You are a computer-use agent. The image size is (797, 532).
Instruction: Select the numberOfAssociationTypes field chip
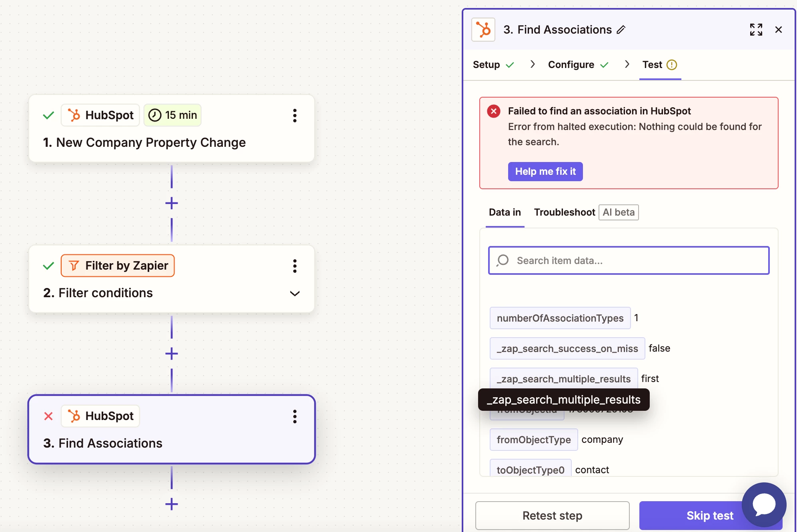point(560,318)
